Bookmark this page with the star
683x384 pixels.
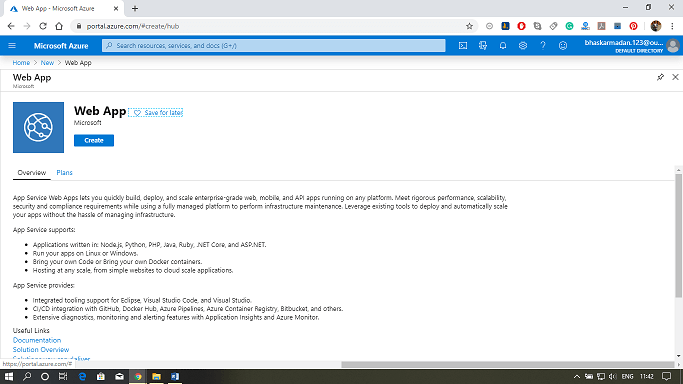(x=469, y=26)
